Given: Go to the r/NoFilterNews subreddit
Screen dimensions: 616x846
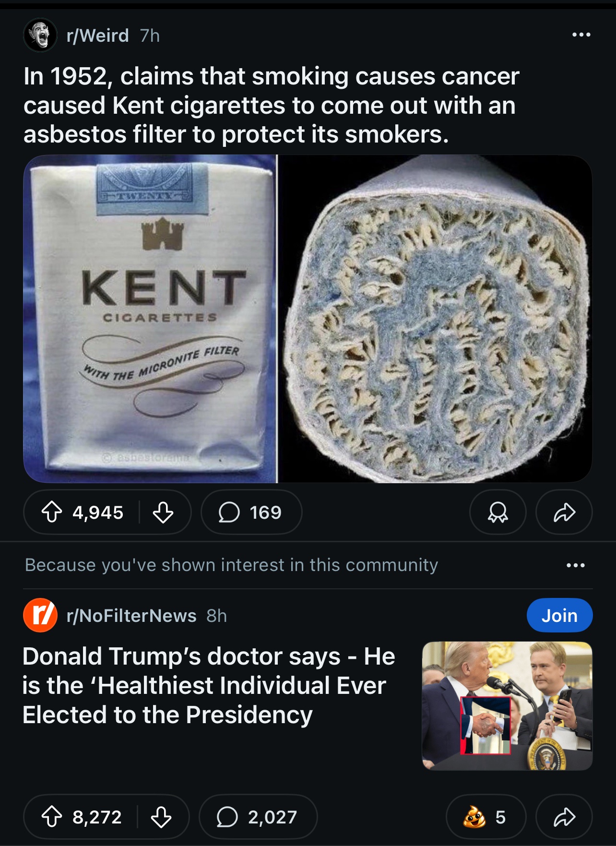Looking at the screenshot, I should tap(131, 616).
